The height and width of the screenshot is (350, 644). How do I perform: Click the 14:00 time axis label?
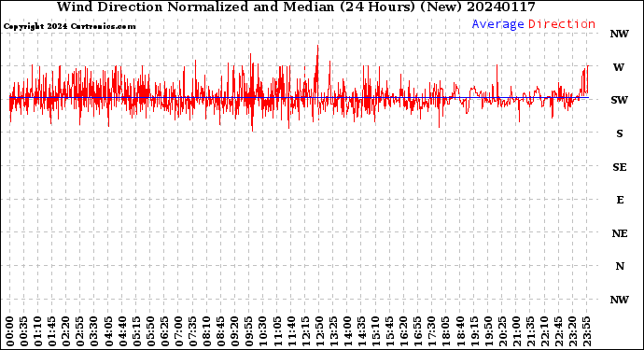pos(347,331)
